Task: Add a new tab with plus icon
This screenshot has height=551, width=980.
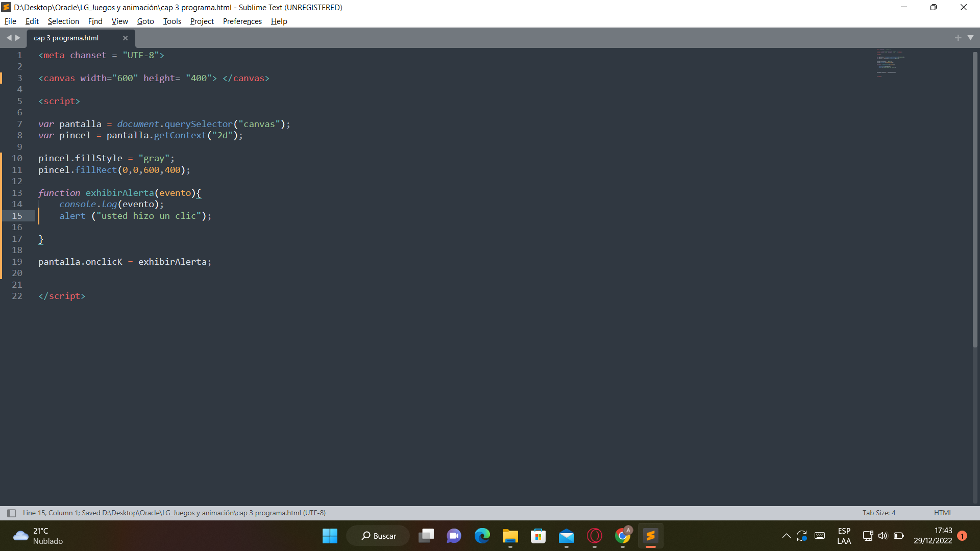Action: pos(958,38)
